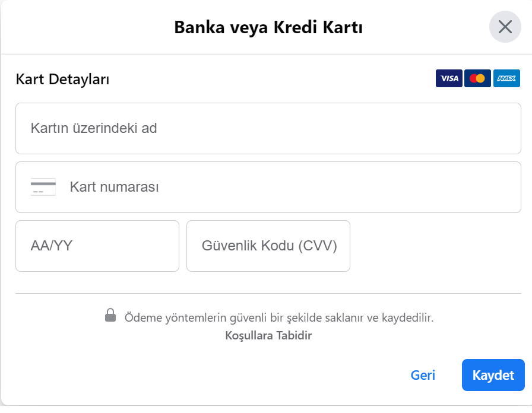This screenshot has height=413, width=532.
Task: Select the Güvenlik Kodu (CVV) field
Action: [x=268, y=246]
